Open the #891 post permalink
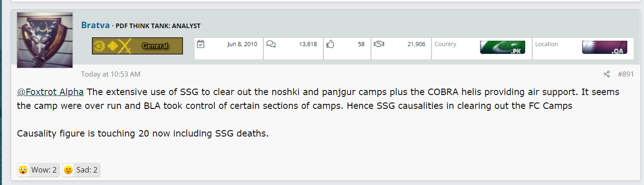Screen dimensions: 644x185 point(626,74)
